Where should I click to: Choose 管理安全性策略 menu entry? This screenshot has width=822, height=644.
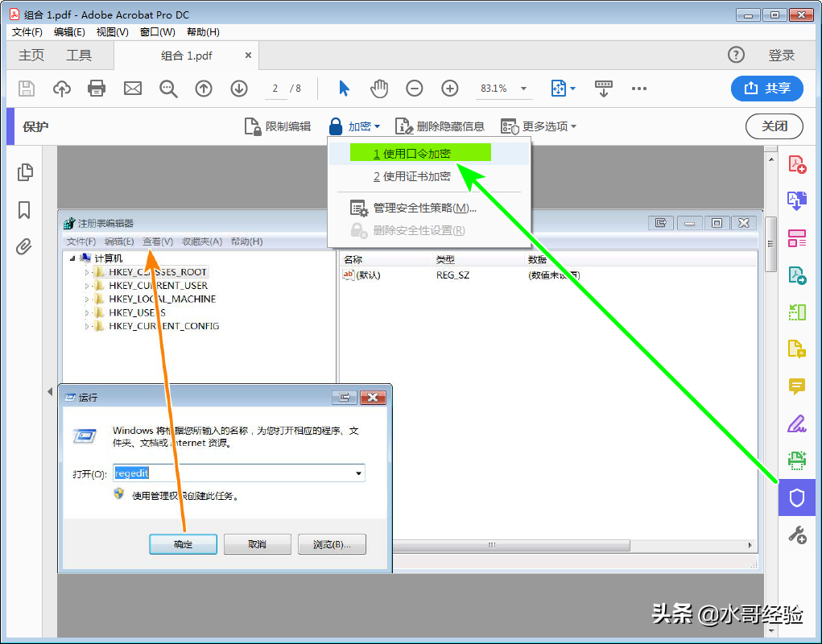[x=429, y=208]
